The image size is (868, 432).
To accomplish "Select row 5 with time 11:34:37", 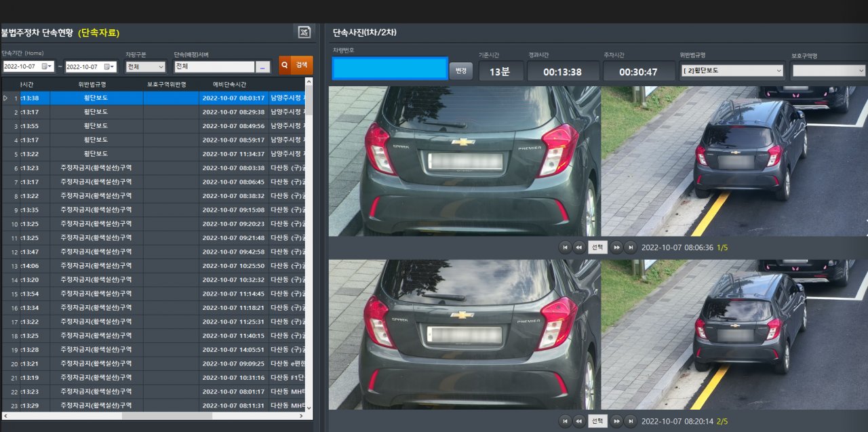I will coord(153,154).
